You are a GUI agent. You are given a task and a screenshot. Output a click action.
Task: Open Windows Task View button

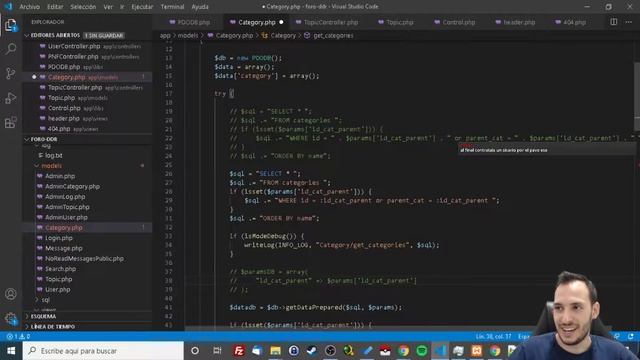(217, 351)
